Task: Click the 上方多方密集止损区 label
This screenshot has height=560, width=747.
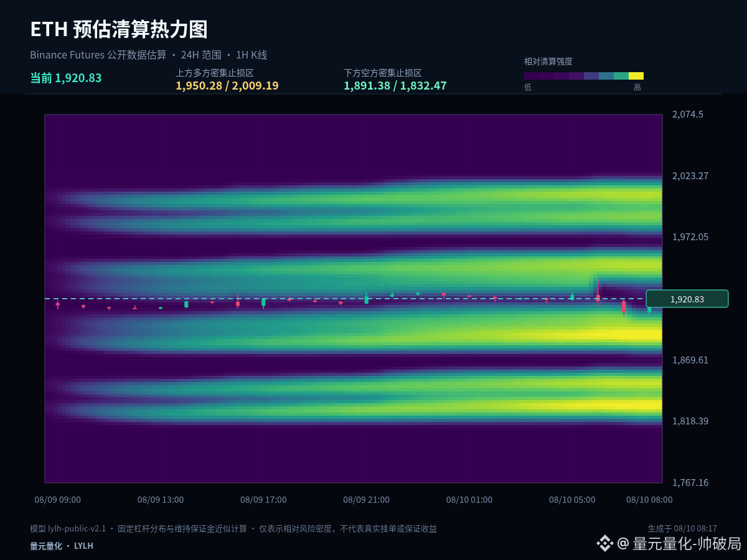Action: tap(215, 73)
